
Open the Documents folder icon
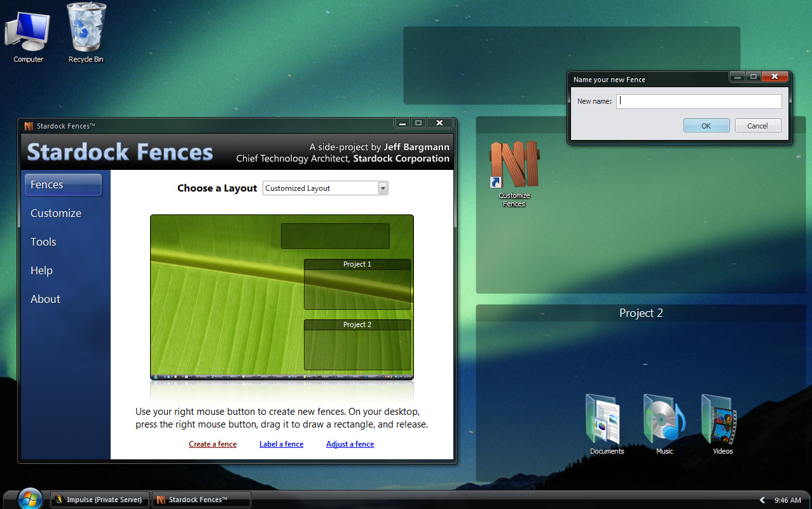[x=607, y=424]
